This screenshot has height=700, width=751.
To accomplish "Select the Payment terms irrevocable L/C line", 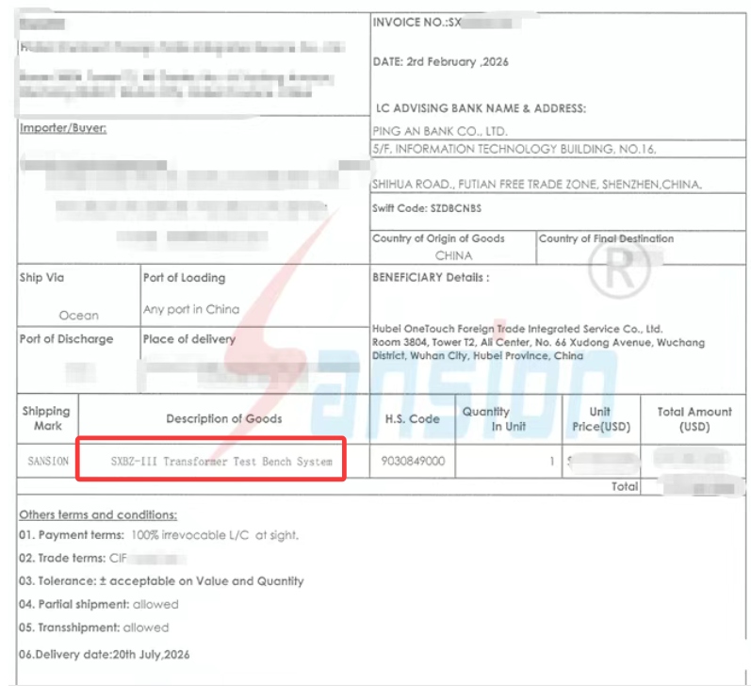I will 159,535.
